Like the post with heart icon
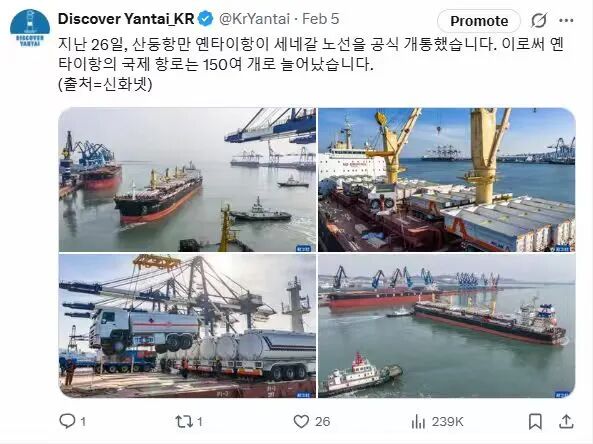 301,421
